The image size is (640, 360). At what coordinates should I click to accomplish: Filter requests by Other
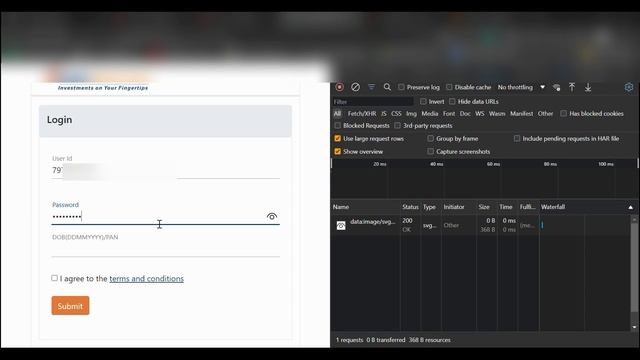[545, 113]
